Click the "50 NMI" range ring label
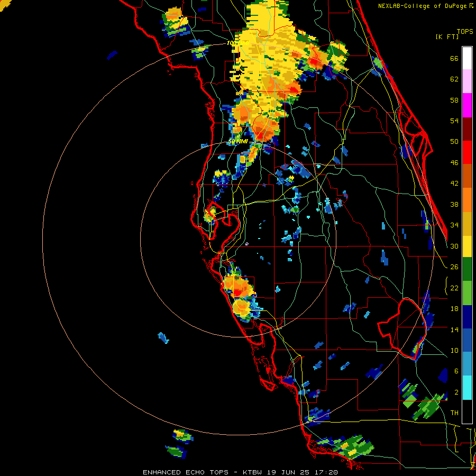The height and width of the screenshot is (476, 476). (x=238, y=141)
